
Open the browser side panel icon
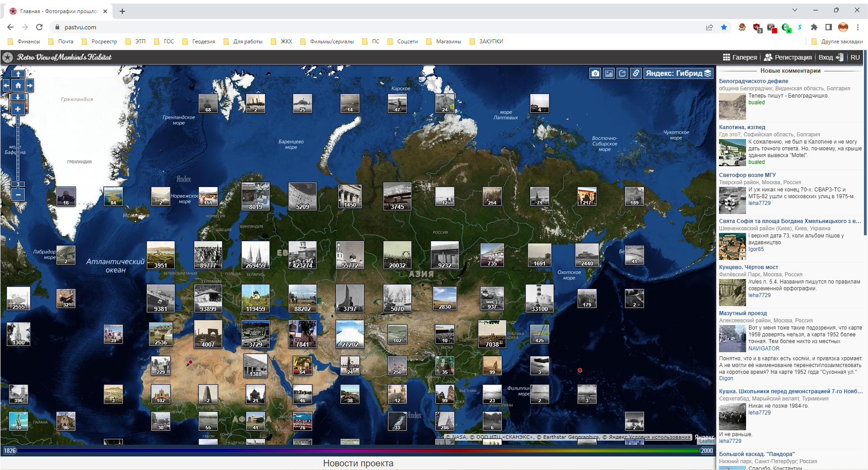point(829,27)
